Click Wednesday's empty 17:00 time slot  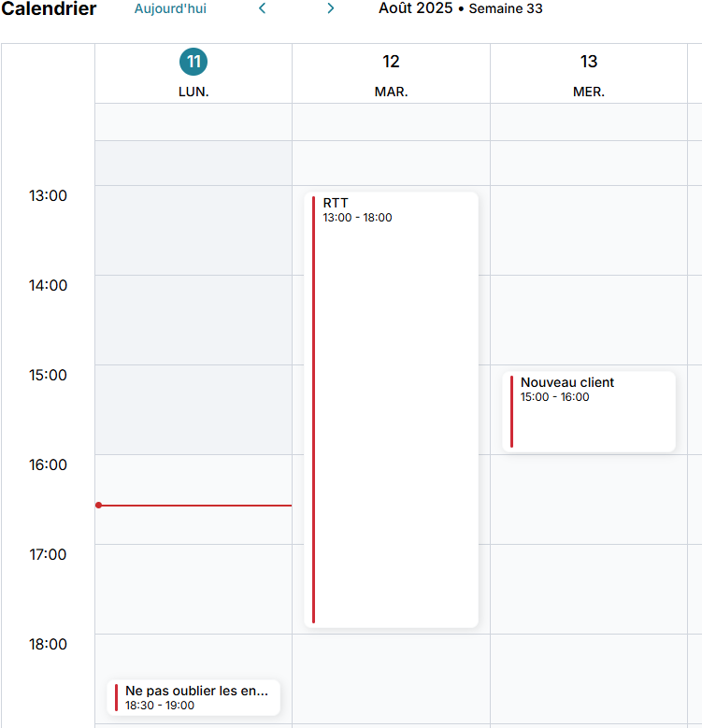[x=589, y=589]
